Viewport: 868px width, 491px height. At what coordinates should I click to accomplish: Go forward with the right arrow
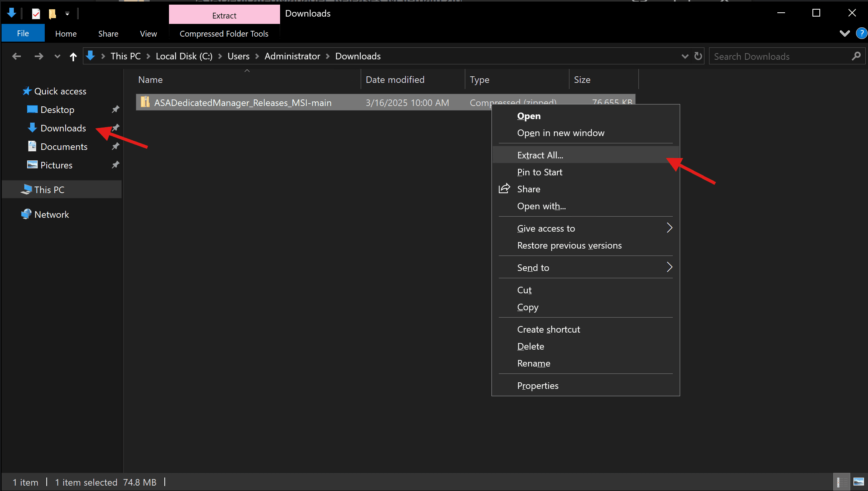pos(39,56)
